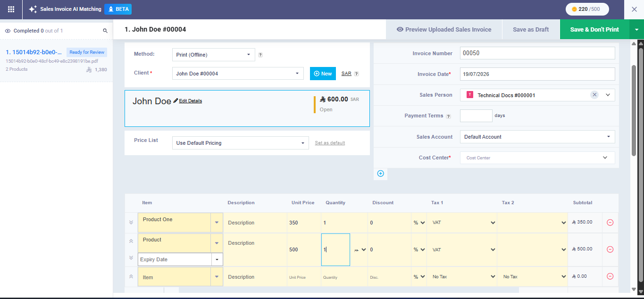Remove the Product One row with the minus icon
This screenshot has width=644, height=299.
pyautogui.click(x=610, y=223)
